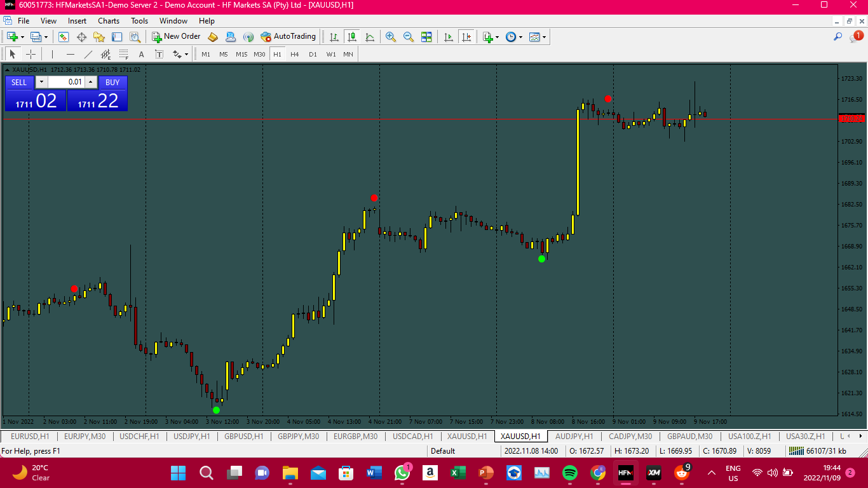Open chat notifications bubble with badge
Screen dimensions: 868x488
[856, 37]
